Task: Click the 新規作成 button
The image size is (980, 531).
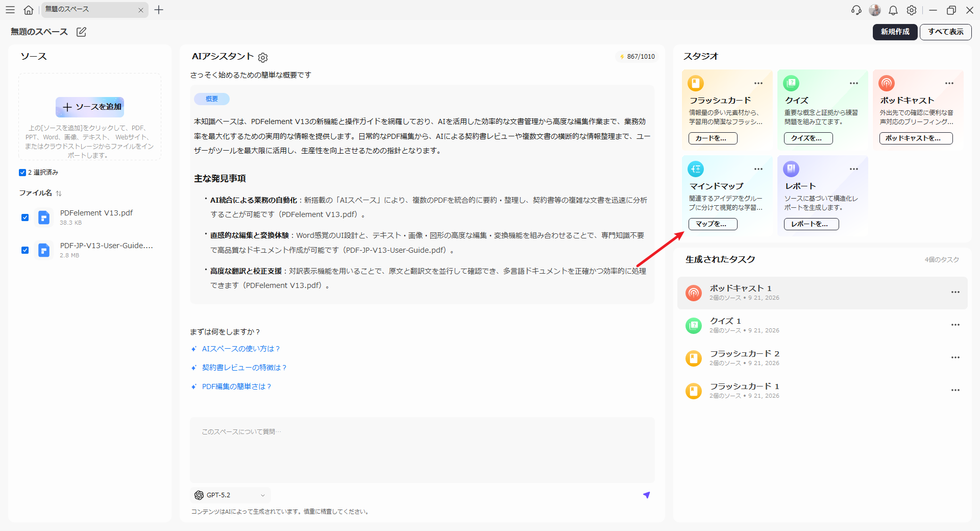Action: [895, 32]
